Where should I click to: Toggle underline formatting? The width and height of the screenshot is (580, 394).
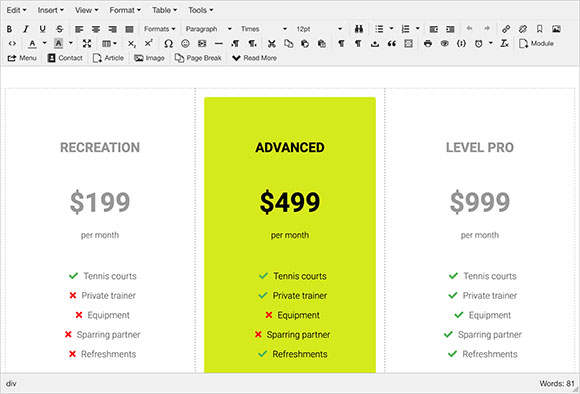[x=43, y=29]
